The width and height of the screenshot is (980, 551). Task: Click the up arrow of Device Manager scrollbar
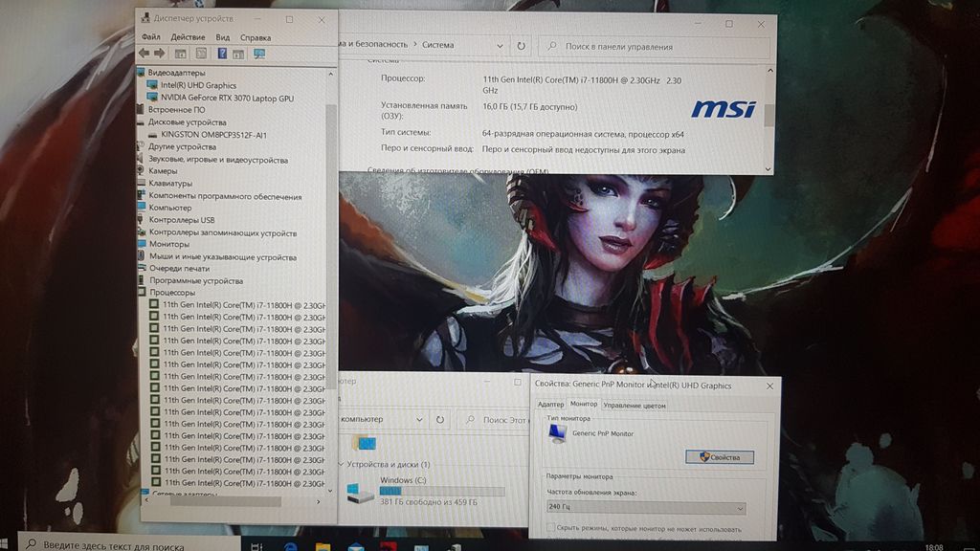point(330,74)
